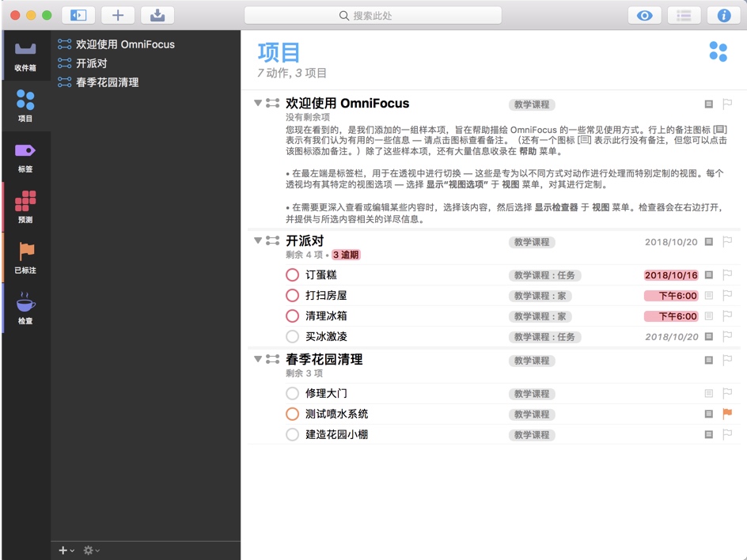Click the 教学课程 tag on 修理大门

[x=532, y=394]
